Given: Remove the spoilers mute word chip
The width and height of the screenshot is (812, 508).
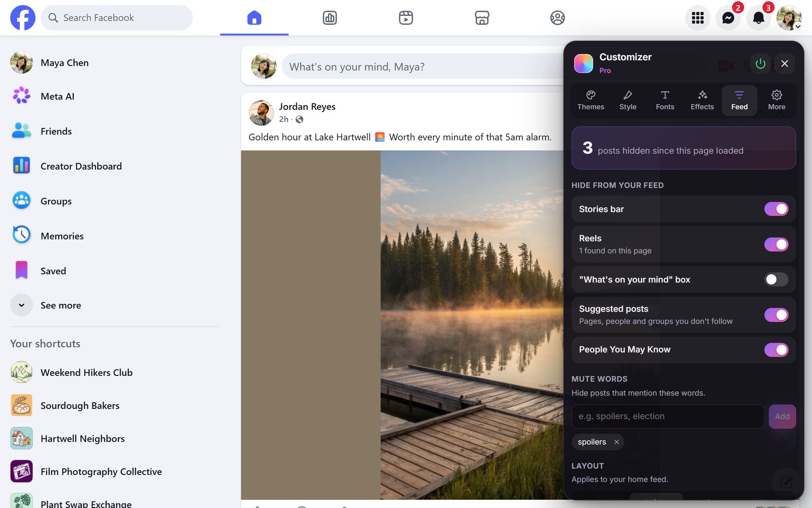Looking at the screenshot, I should tap(616, 442).
